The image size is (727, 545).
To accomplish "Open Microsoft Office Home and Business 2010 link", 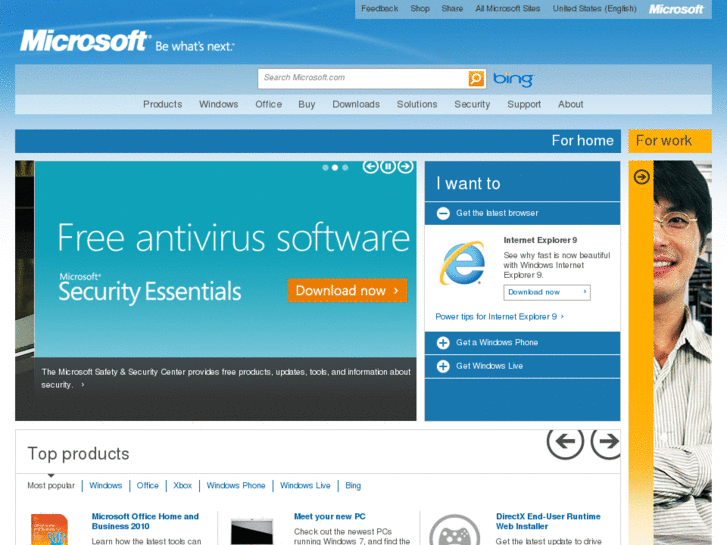I will [x=145, y=521].
